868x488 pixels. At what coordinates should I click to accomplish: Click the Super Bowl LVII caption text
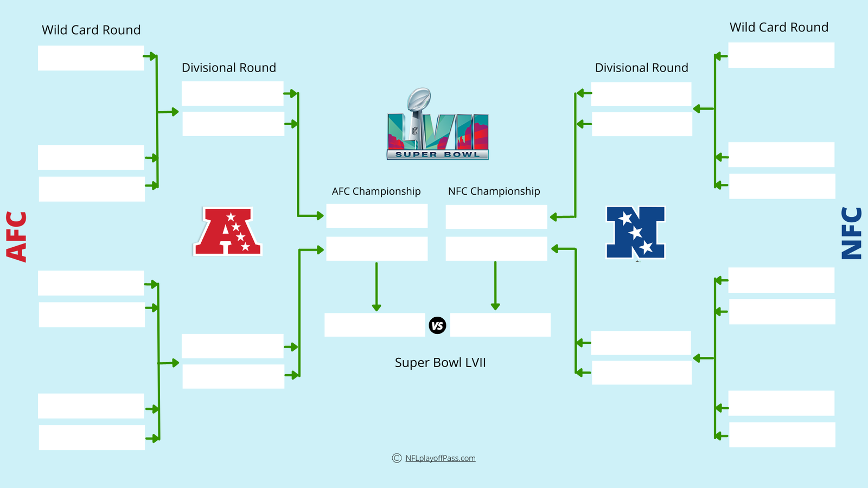441,363
